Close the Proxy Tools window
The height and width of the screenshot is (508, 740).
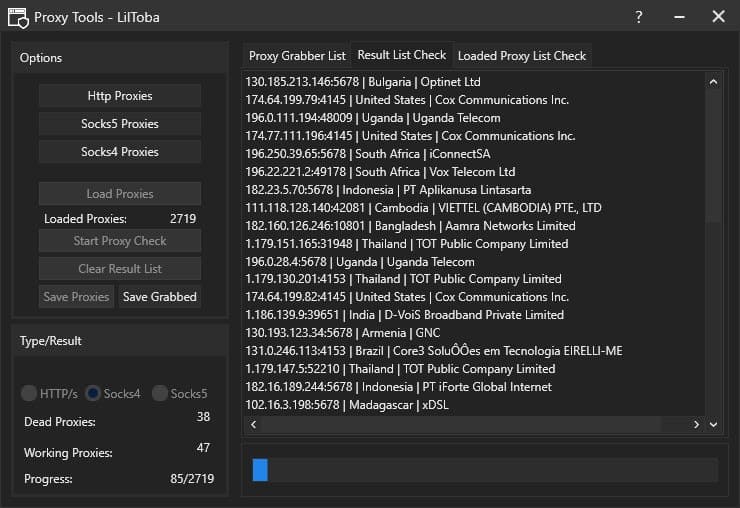(x=718, y=17)
